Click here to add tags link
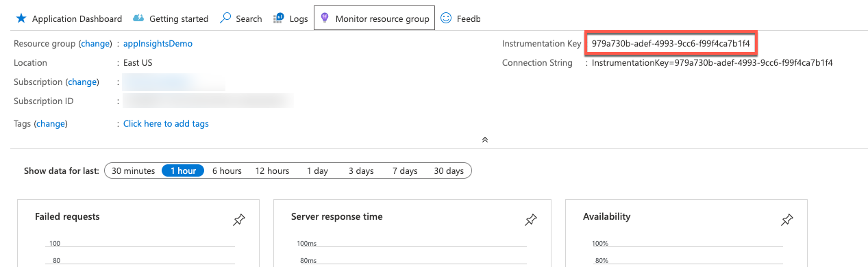 pos(166,123)
